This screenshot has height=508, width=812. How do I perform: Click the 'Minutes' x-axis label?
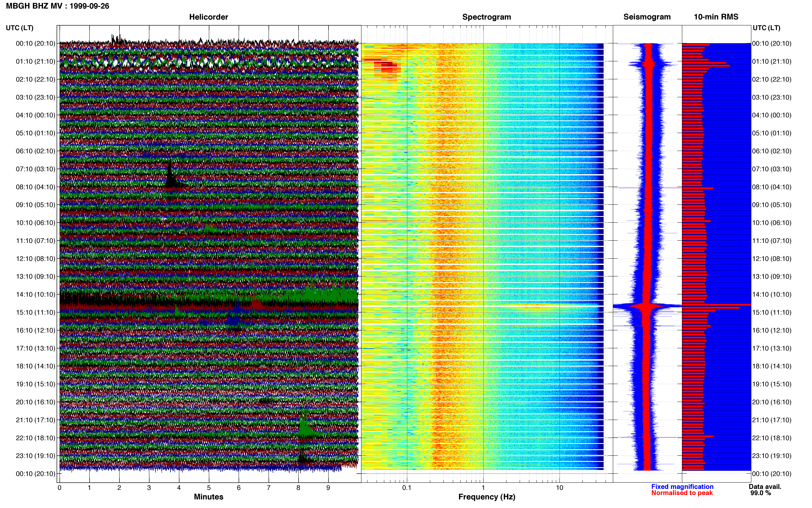pos(208,497)
